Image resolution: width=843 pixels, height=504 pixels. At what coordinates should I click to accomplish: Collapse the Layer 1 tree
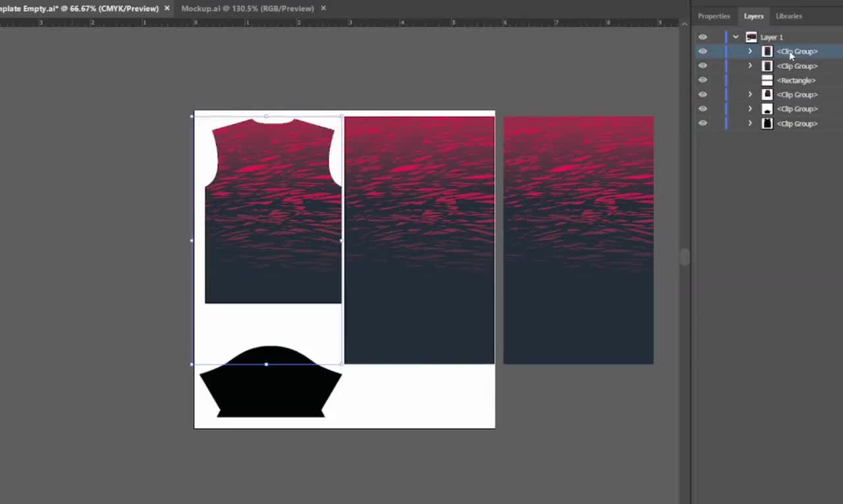[x=736, y=37]
